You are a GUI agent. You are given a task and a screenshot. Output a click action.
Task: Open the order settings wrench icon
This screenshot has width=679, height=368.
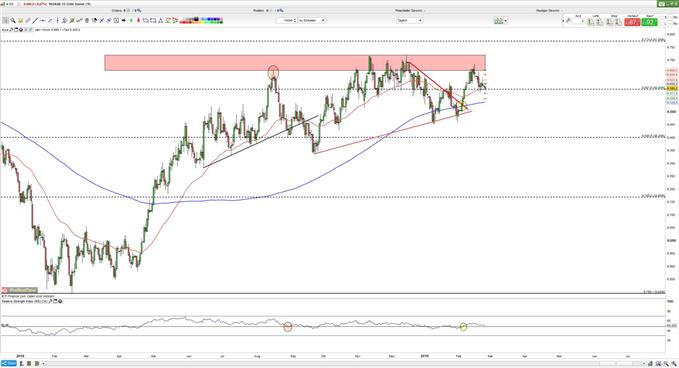pyautogui.click(x=568, y=20)
